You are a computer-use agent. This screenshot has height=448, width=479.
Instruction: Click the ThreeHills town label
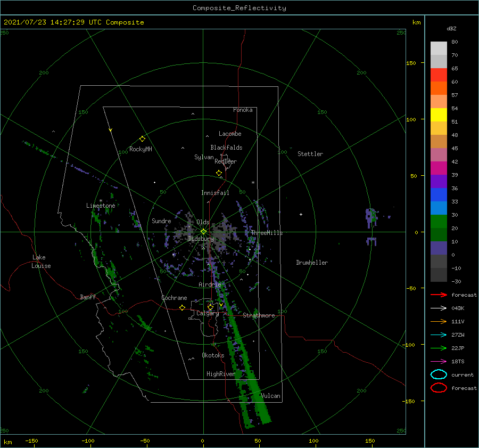pos(267,233)
